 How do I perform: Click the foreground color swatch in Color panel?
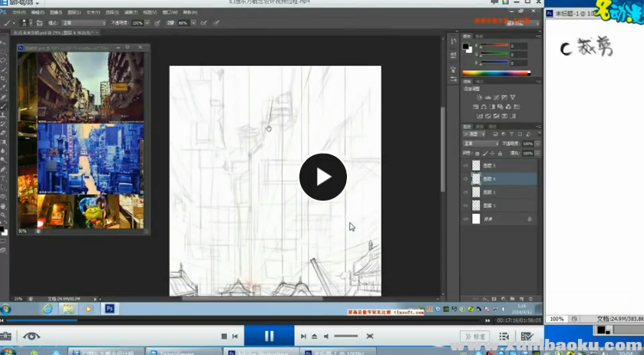pos(467,48)
